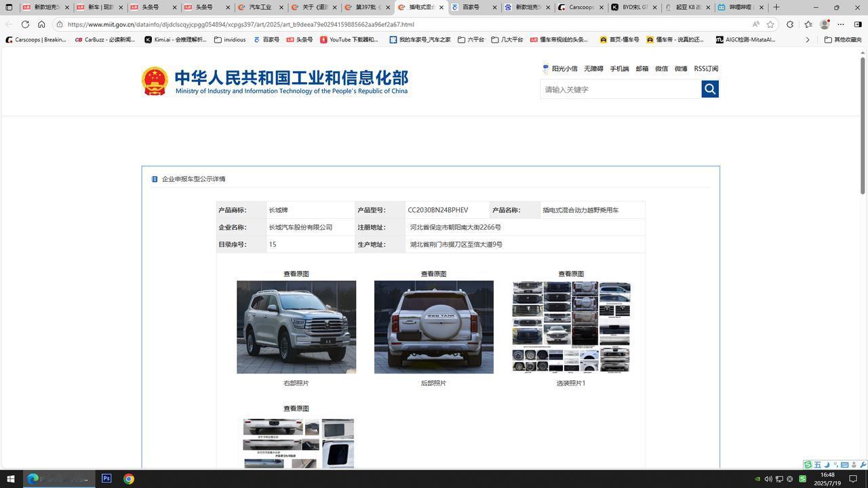This screenshot has width=868, height=488.
Task: Click 查看原图 above rear photo
Action: tap(433, 274)
